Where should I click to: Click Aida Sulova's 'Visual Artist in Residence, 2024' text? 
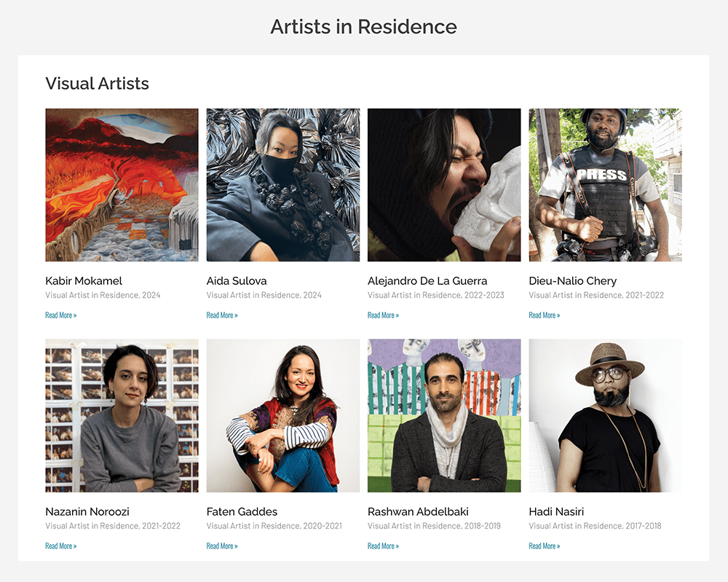click(x=264, y=295)
